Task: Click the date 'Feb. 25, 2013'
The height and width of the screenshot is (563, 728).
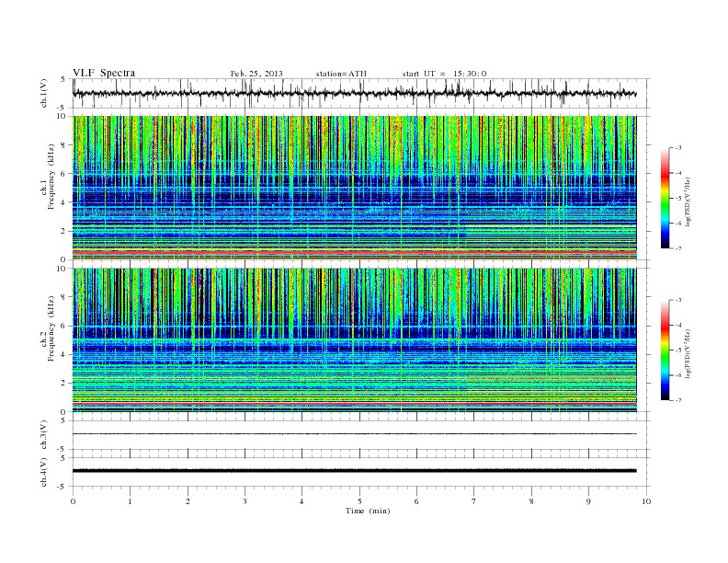Action: pyautogui.click(x=256, y=74)
